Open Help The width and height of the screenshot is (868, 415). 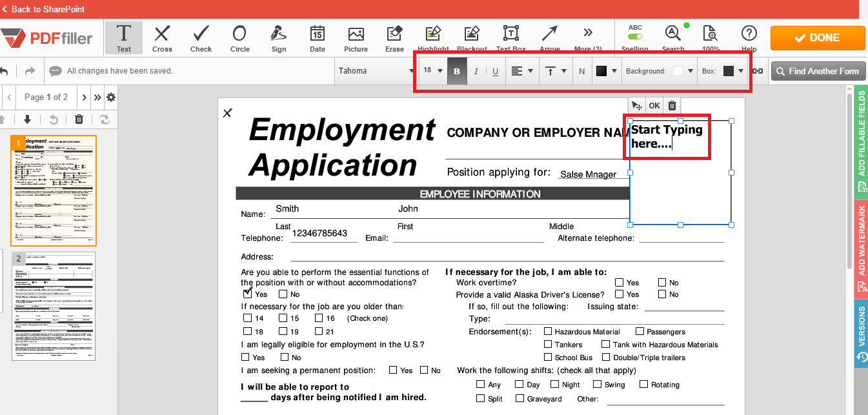point(749,38)
